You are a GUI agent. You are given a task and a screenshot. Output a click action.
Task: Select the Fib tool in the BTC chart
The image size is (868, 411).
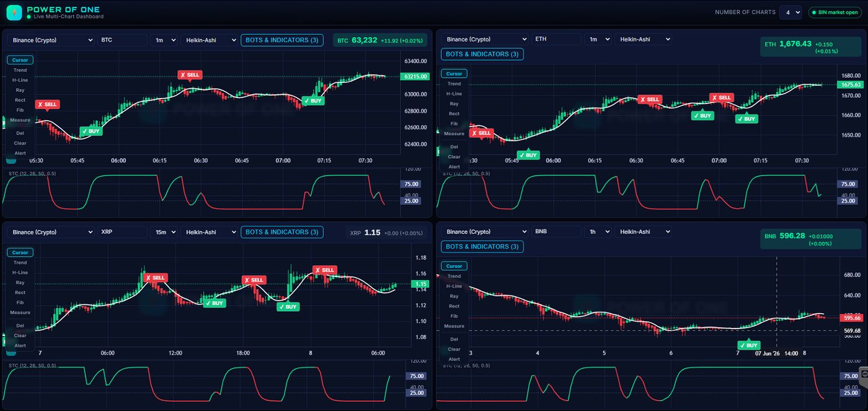click(20, 110)
